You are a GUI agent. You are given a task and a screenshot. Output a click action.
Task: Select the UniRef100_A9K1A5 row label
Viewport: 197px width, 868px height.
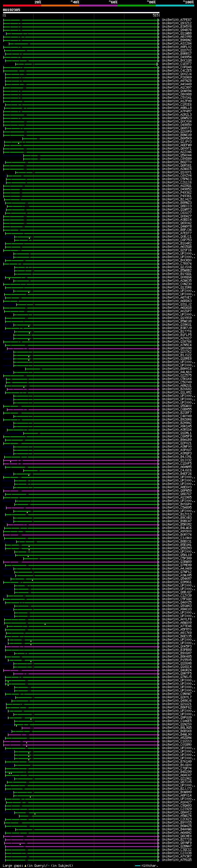177,426
